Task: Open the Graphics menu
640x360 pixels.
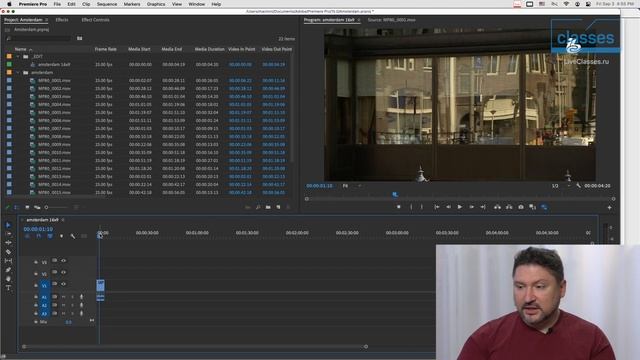Action: [x=156, y=4]
